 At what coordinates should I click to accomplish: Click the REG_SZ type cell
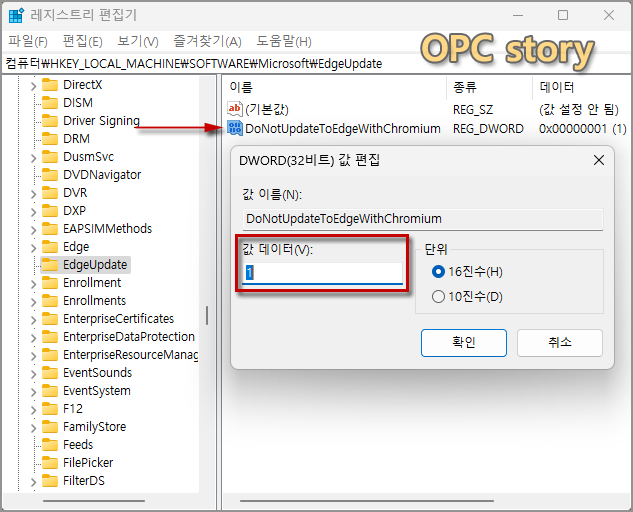point(473,109)
